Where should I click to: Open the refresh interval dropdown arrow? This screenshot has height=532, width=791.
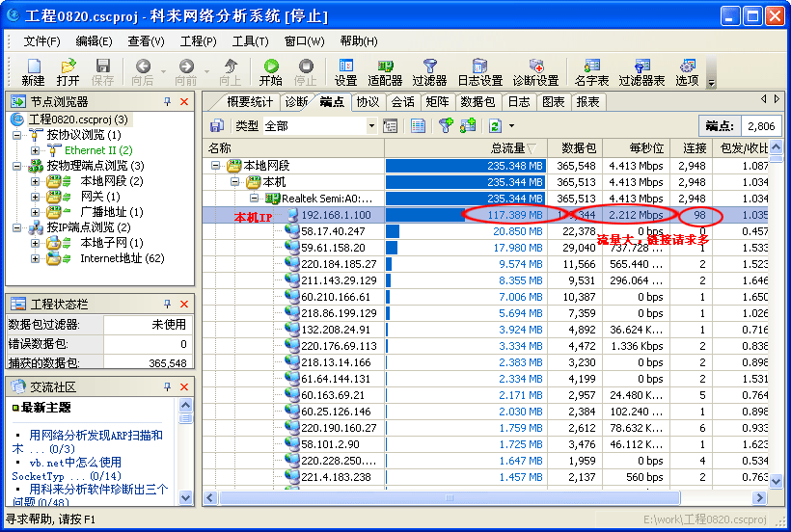511,126
